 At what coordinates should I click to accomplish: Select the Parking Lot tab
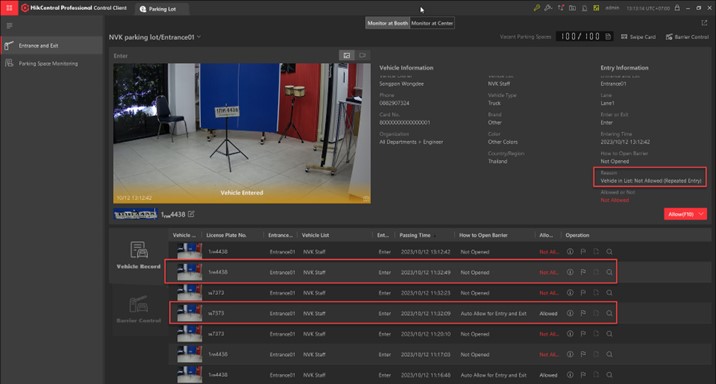162,9
